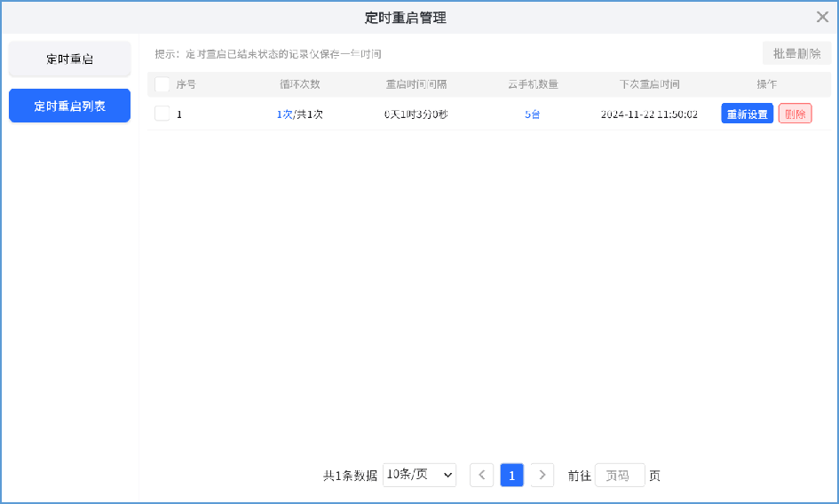Click the 2024-11-22 11:50:02 restart time cell
Image resolution: width=839 pixels, height=504 pixels.
point(649,114)
